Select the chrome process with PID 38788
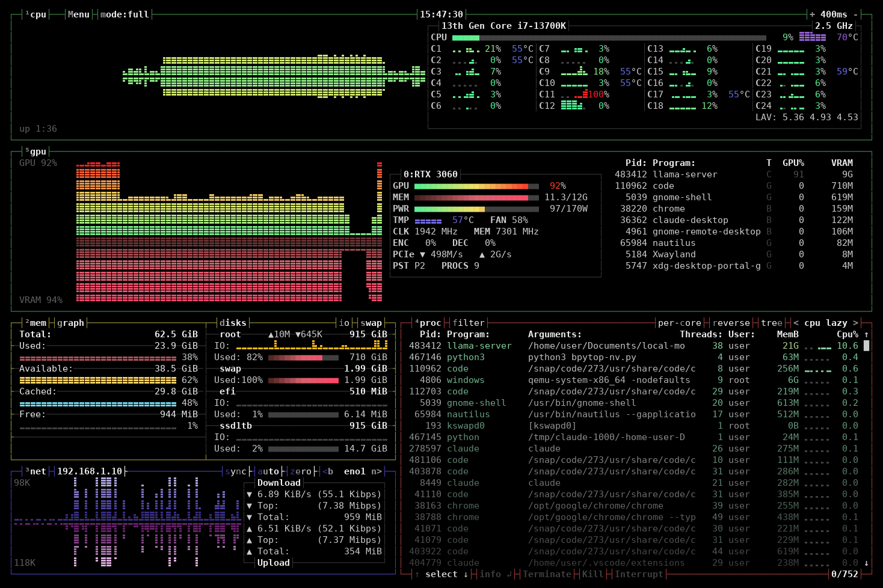 [x=633, y=517]
